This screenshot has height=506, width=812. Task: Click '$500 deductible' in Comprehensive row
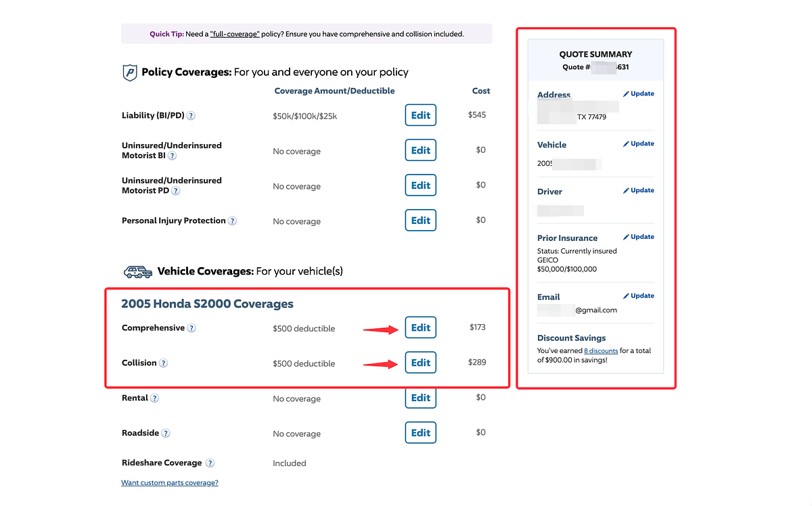click(304, 329)
